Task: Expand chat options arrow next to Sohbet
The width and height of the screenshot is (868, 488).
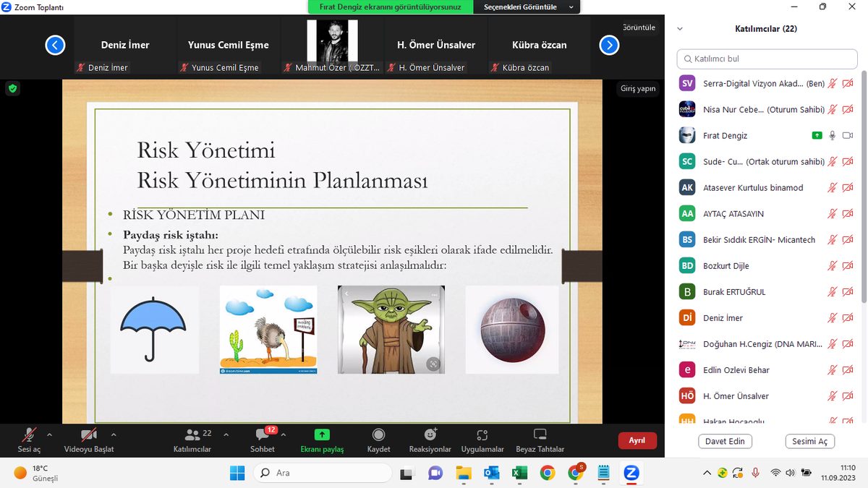Action: pos(284,435)
